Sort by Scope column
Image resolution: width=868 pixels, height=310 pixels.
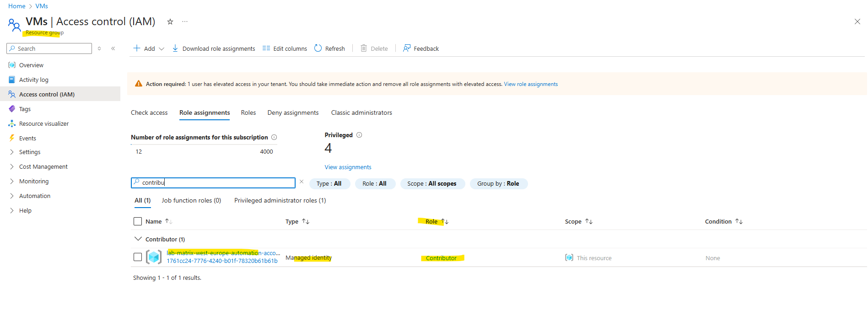coord(579,222)
